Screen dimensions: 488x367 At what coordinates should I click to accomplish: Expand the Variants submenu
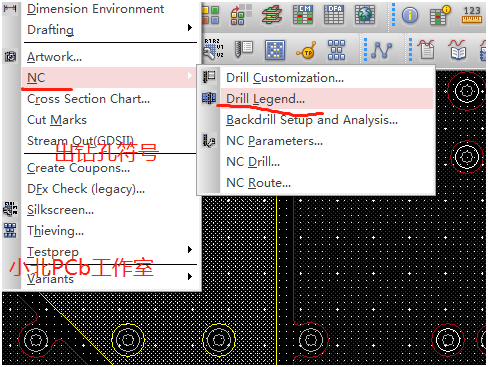click(x=190, y=277)
